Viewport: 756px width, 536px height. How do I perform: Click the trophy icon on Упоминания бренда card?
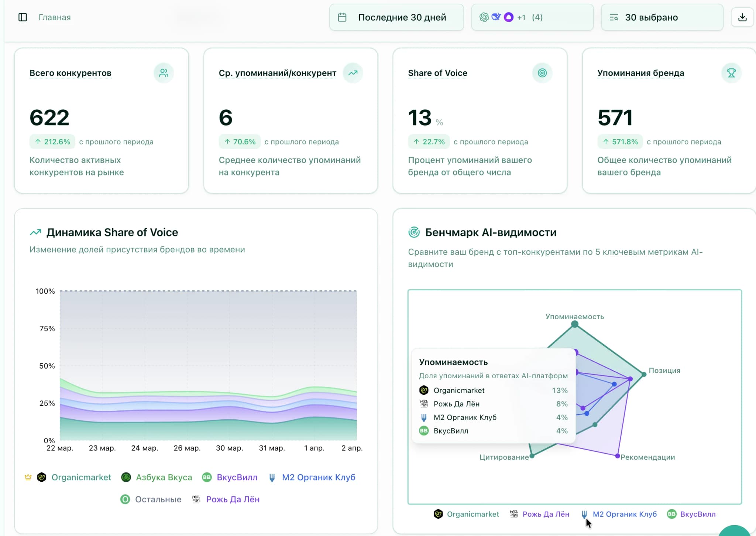[x=732, y=73]
